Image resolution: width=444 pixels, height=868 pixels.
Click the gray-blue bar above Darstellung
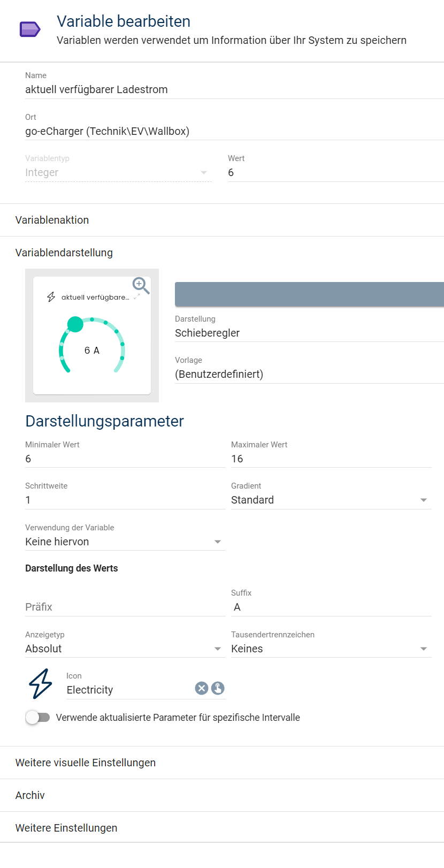(309, 294)
